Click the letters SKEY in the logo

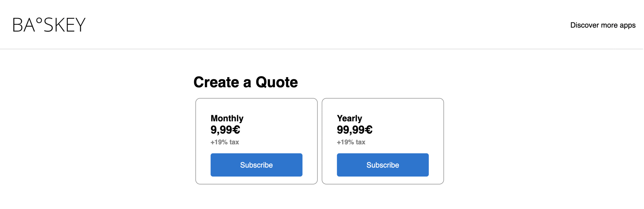pos(65,25)
